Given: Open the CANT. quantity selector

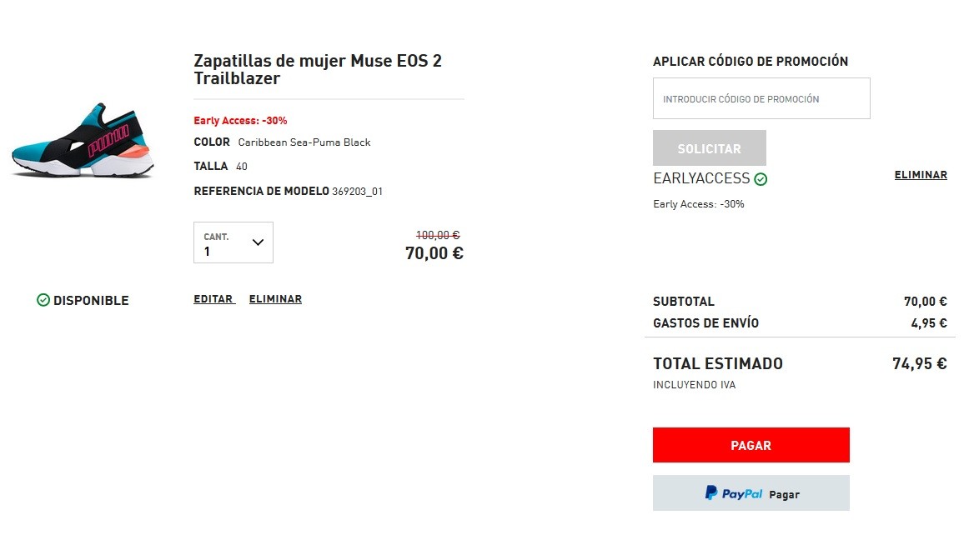Looking at the screenshot, I should (233, 242).
